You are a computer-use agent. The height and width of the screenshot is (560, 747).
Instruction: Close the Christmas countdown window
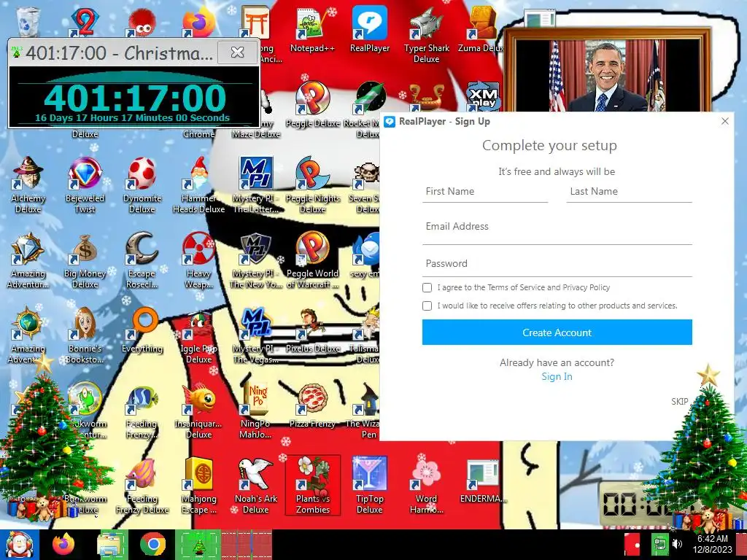pos(237,52)
